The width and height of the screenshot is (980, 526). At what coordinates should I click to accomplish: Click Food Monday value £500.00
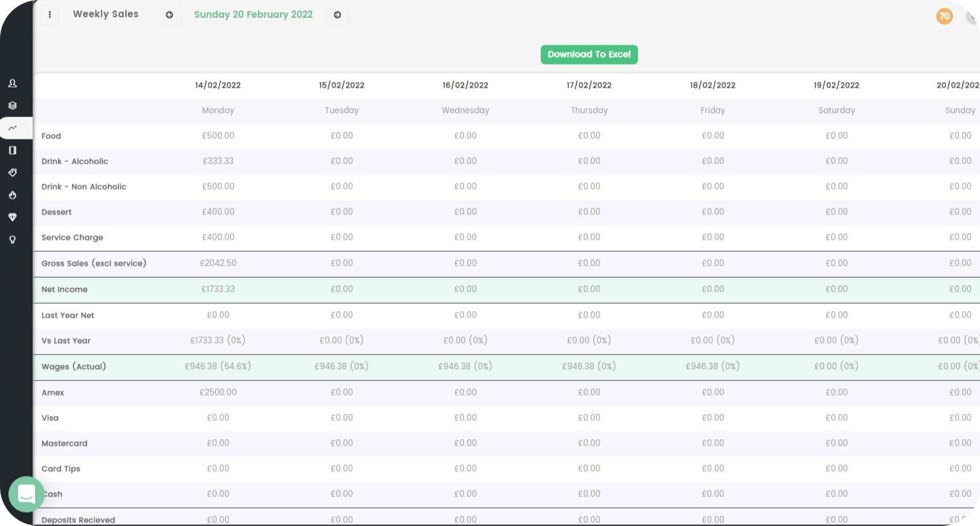pos(218,136)
